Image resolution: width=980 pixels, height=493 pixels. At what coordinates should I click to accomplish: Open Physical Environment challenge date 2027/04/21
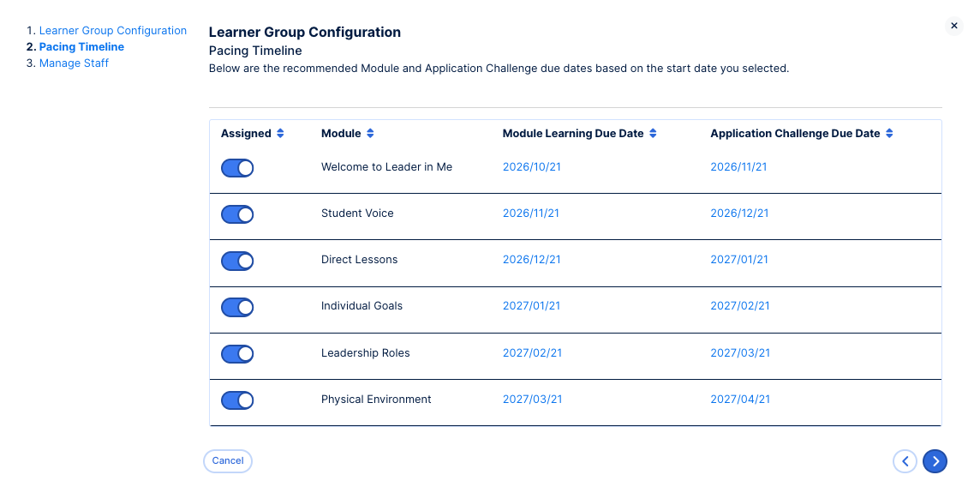tap(740, 400)
